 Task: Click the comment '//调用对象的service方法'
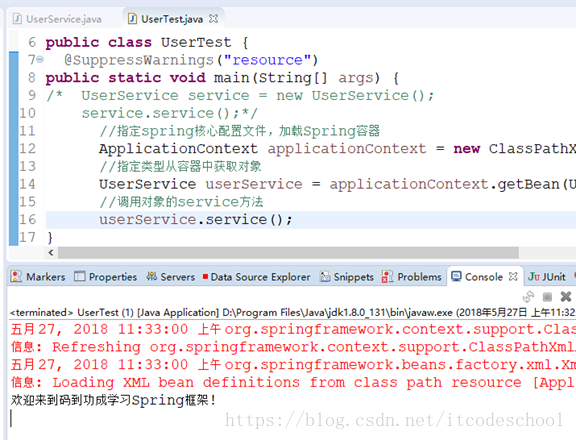[181, 202]
